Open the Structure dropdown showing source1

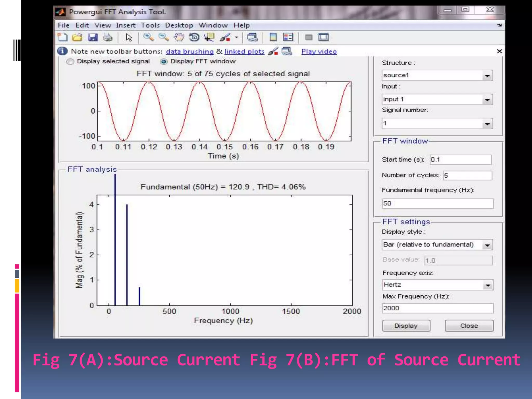coord(437,76)
